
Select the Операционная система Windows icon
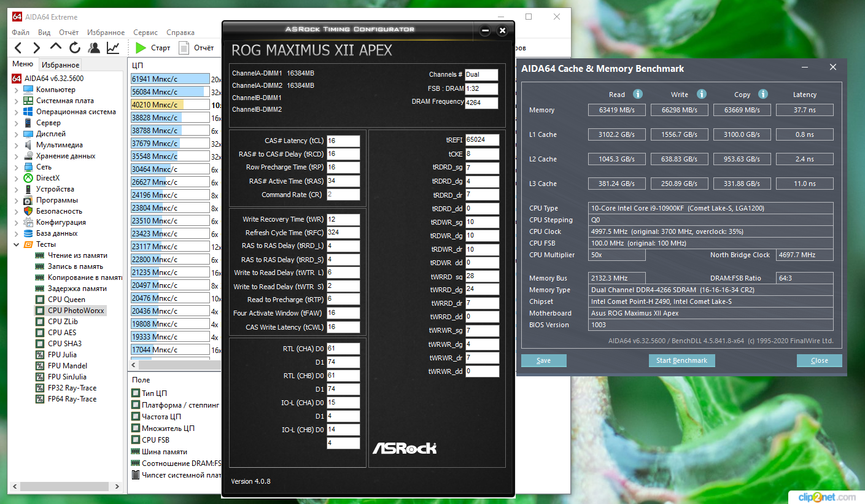(x=28, y=112)
